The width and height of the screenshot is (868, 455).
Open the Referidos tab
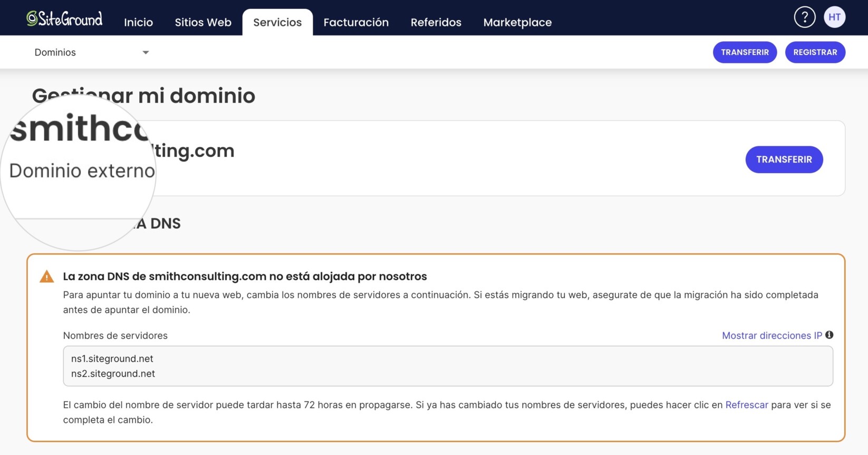coord(436,22)
